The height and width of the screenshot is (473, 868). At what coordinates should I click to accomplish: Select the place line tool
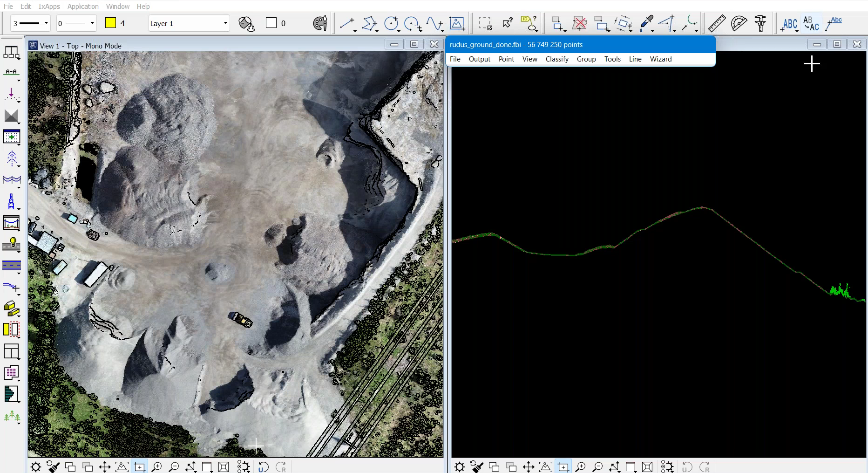(x=347, y=23)
